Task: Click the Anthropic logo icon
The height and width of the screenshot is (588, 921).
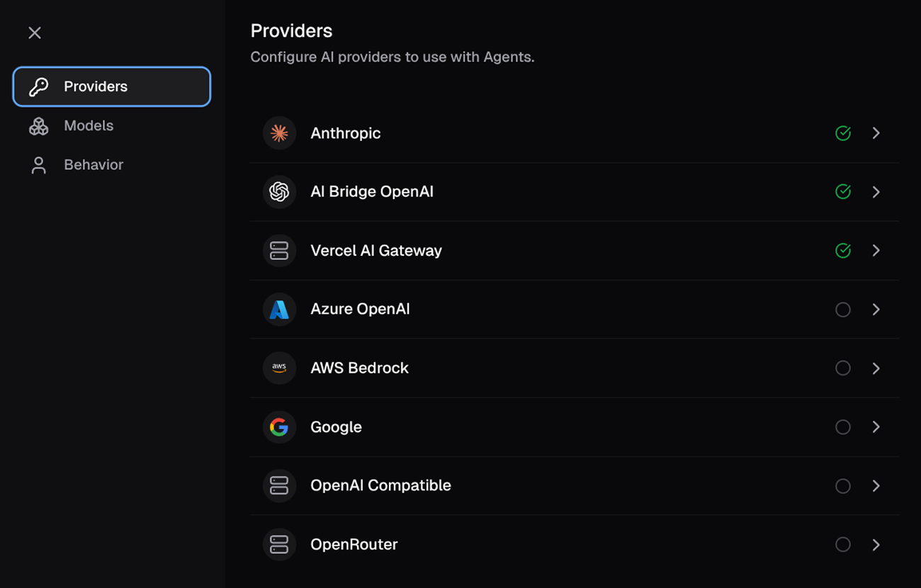Action: [x=279, y=132]
